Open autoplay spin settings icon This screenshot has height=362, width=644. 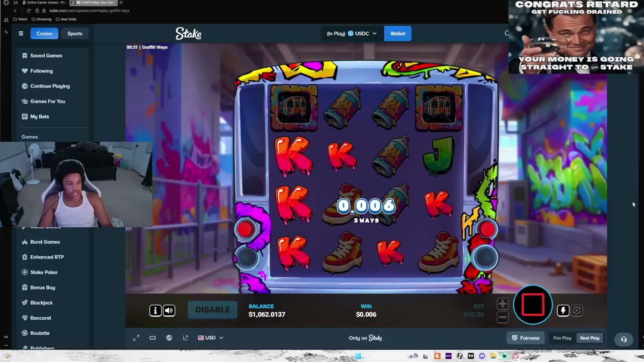pos(577,310)
